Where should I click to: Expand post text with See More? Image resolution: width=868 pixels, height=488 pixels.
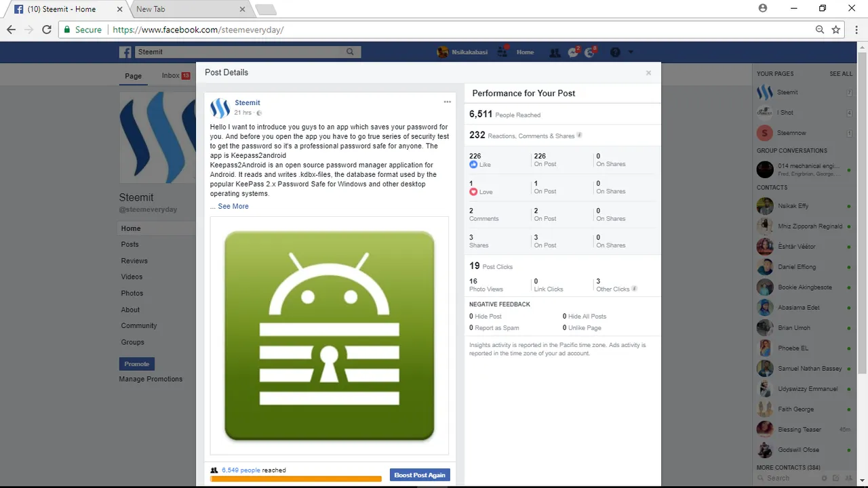point(233,206)
